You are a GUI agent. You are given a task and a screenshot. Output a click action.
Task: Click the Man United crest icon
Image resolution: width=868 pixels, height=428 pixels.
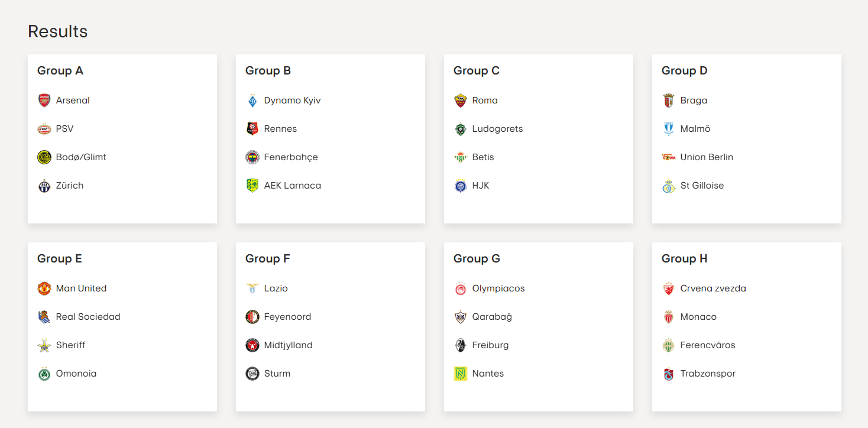tap(44, 288)
